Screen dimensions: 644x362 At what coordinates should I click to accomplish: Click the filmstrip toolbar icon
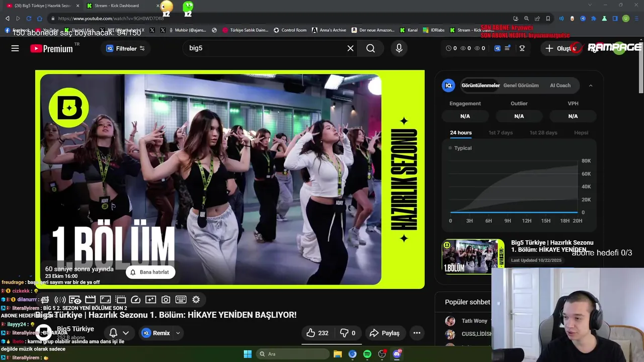click(120, 300)
